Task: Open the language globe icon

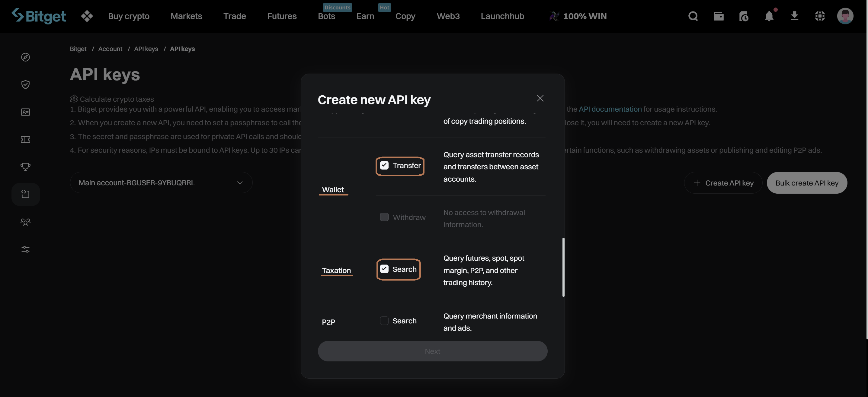Action: point(819,16)
